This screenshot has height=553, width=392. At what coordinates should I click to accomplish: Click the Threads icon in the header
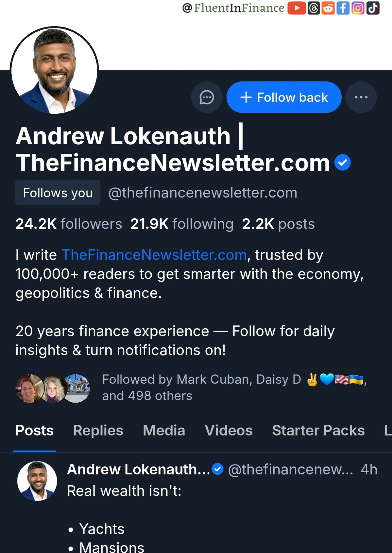click(x=314, y=8)
